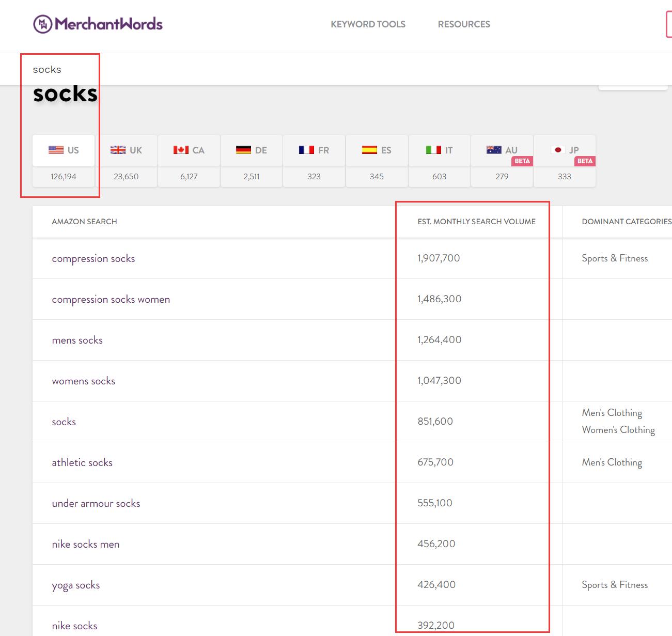Open the nike socks keyword link
This screenshot has height=636, width=672.
click(74, 626)
